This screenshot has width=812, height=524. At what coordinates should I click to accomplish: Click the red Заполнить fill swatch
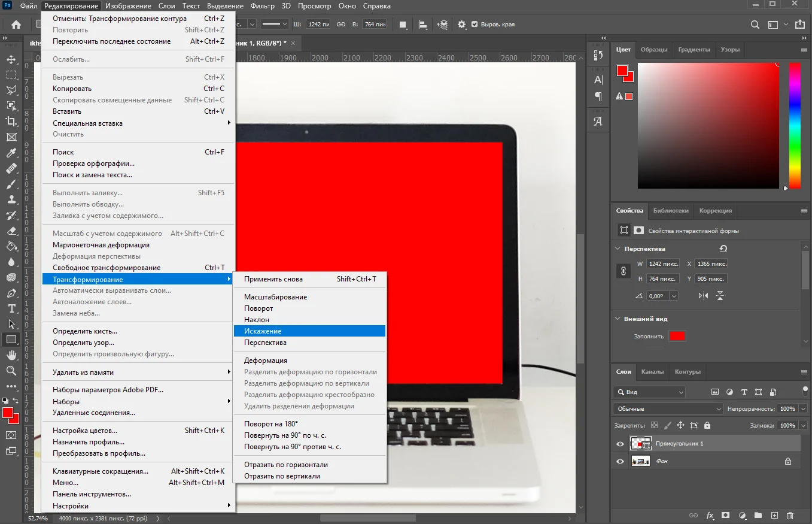pos(677,336)
